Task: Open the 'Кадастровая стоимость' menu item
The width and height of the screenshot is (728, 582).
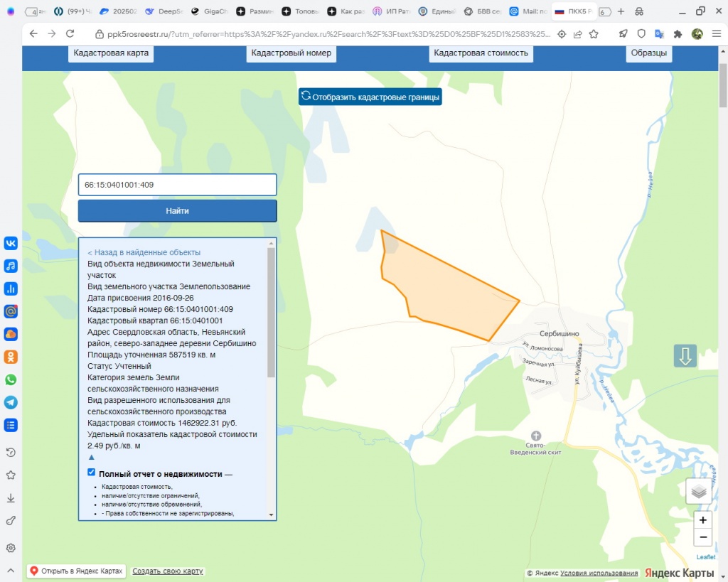Action: point(481,53)
